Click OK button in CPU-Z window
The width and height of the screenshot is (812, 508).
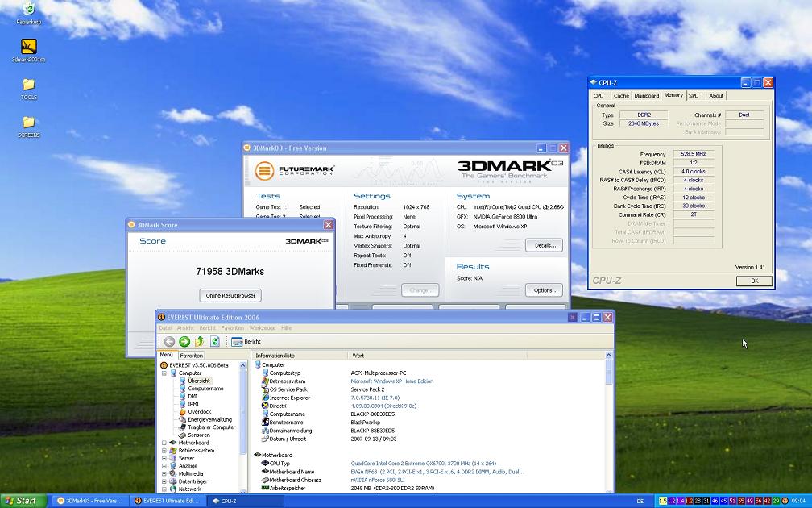point(755,281)
